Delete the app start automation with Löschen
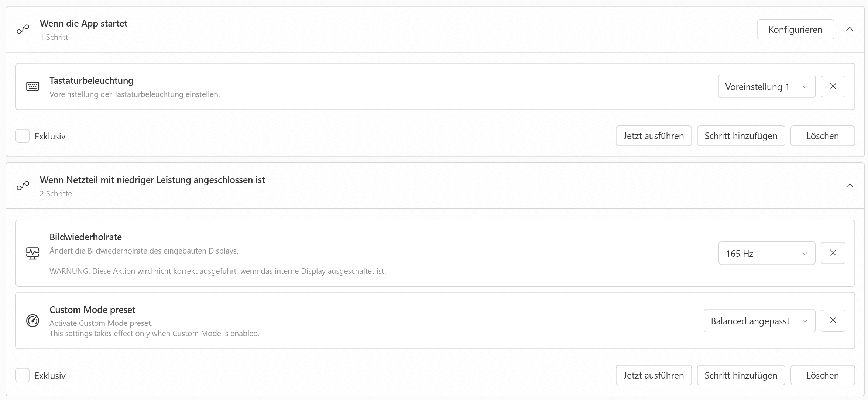This screenshot has width=868, height=400. point(823,136)
